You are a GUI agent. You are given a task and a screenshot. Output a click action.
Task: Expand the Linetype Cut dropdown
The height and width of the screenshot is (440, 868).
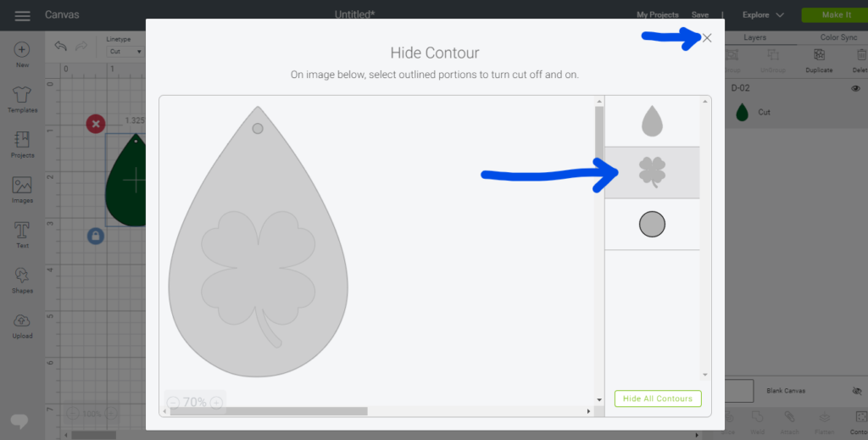(125, 52)
